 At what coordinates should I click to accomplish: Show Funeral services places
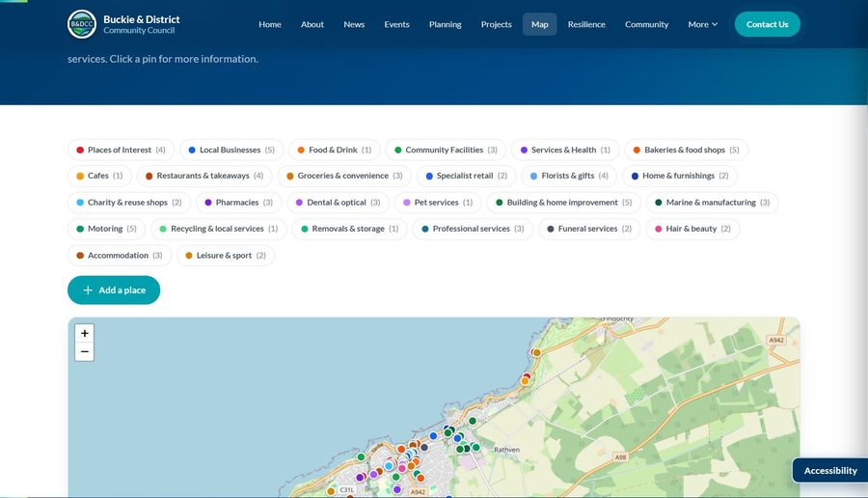(x=589, y=228)
